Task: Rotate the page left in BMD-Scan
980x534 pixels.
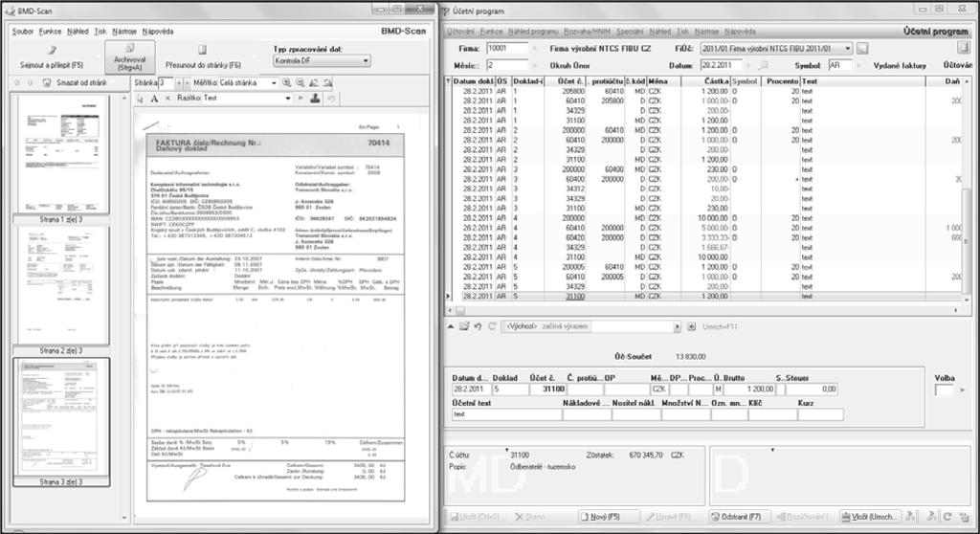Action: click(314, 82)
